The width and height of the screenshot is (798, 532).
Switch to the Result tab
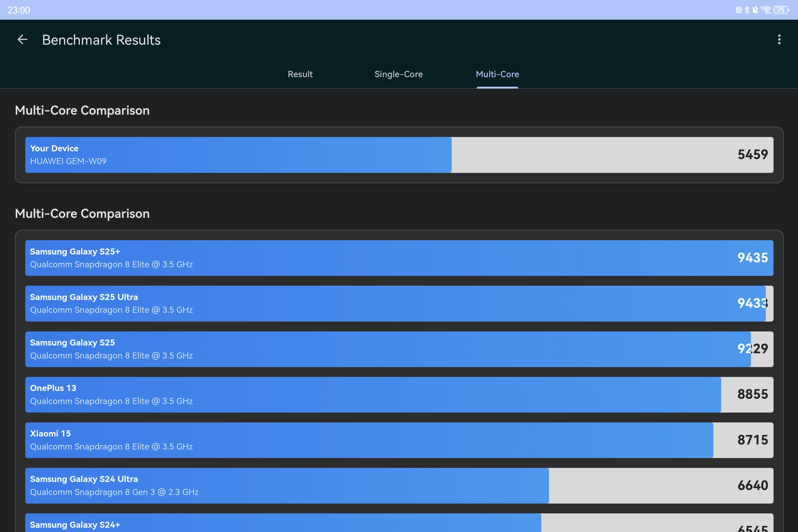point(300,74)
